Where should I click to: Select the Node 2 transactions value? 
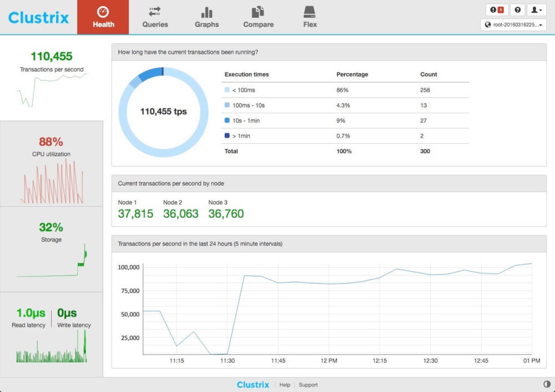coord(180,213)
